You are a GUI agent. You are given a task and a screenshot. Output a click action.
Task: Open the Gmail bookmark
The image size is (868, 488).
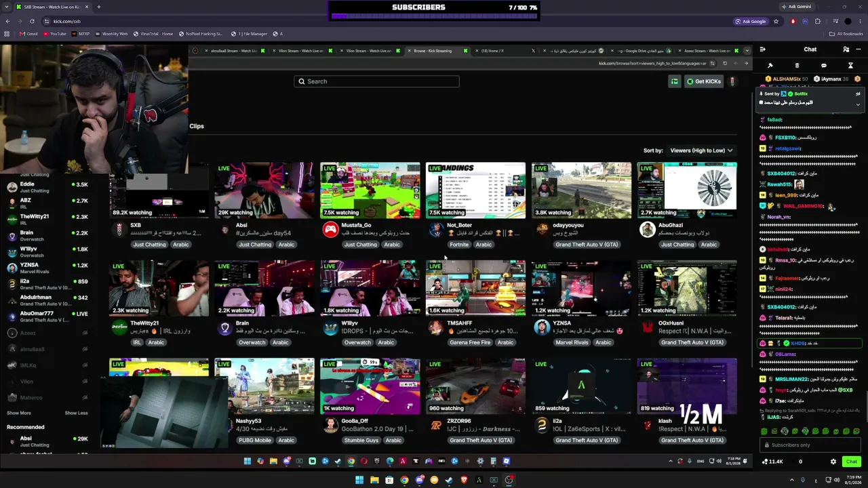point(28,34)
